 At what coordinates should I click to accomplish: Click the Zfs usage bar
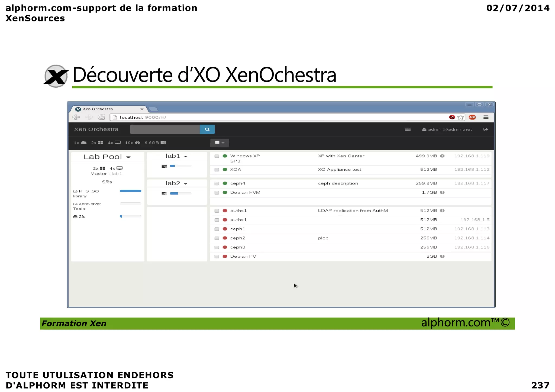pyautogui.click(x=131, y=216)
